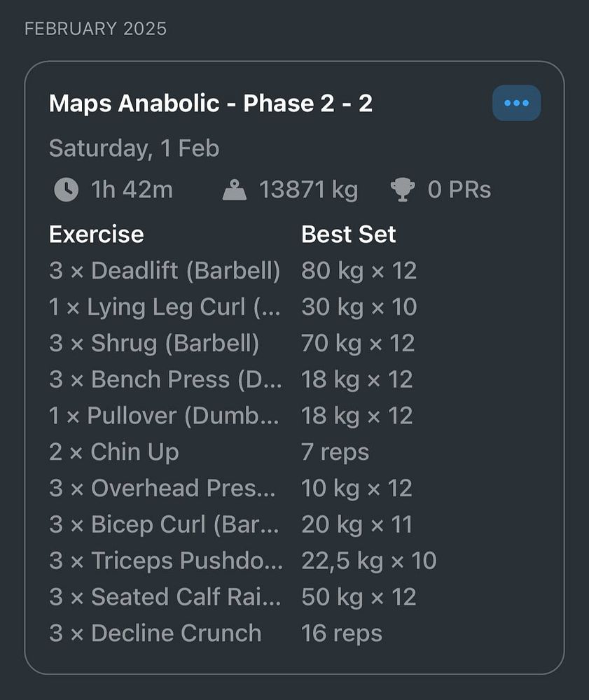Viewport: 589px width, 700px height.
Task: Tap the 13871 kg total volume
Action: 308,190
